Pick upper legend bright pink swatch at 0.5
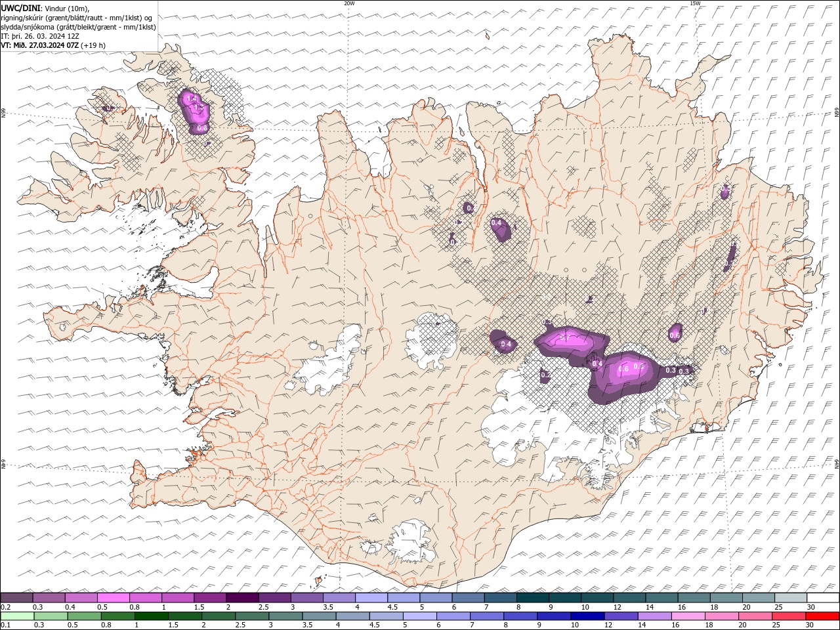The width and height of the screenshot is (840, 630). [x=113, y=597]
